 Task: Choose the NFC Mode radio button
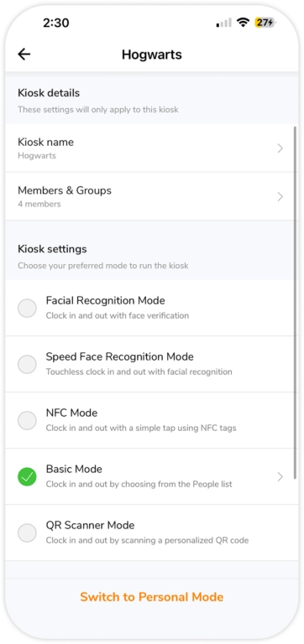(27, 421)
